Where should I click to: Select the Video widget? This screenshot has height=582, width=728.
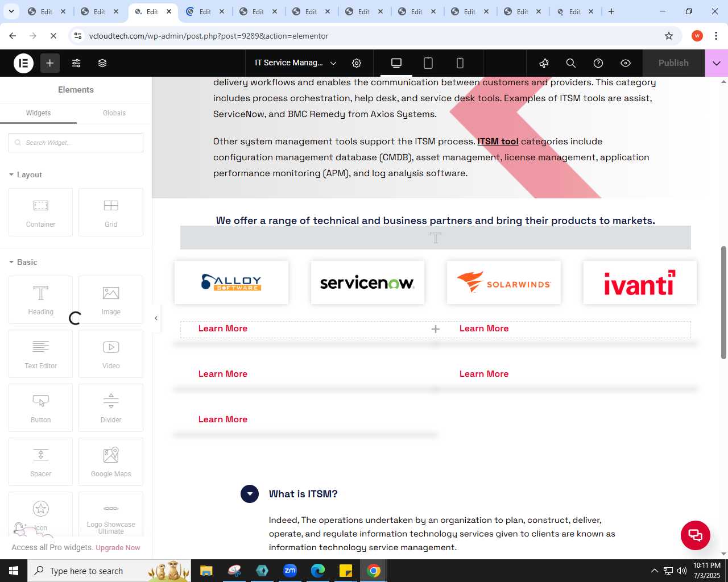click(x=111, y=354)
